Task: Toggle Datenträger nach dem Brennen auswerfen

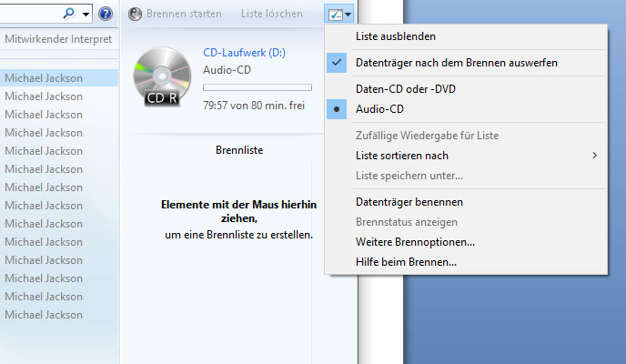Action: [456, 63]
